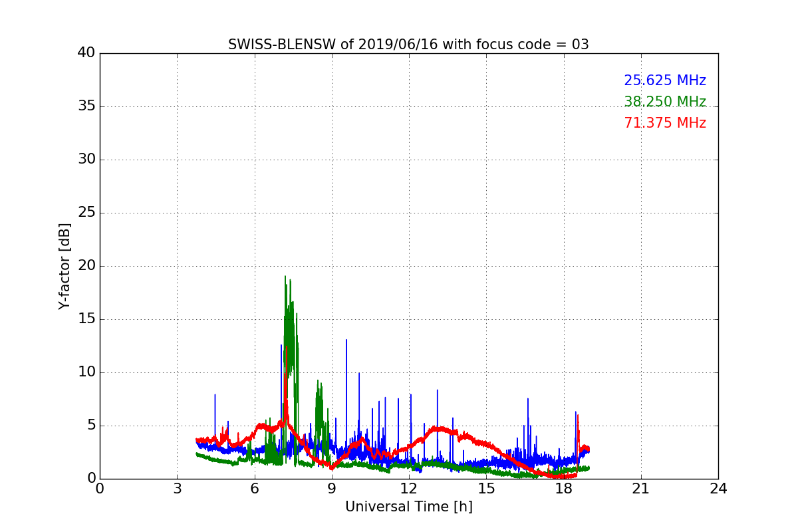Image resolution: width=798 pixels, height=532 pixels.
Task: Click the y-axis tick label 10
Action: pos(86,372)
